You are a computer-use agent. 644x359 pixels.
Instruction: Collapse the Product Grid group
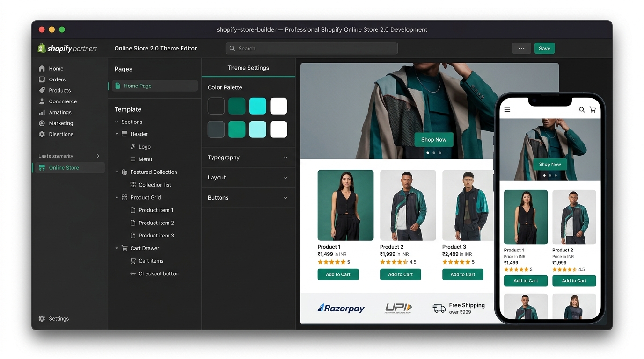point(117,197)
